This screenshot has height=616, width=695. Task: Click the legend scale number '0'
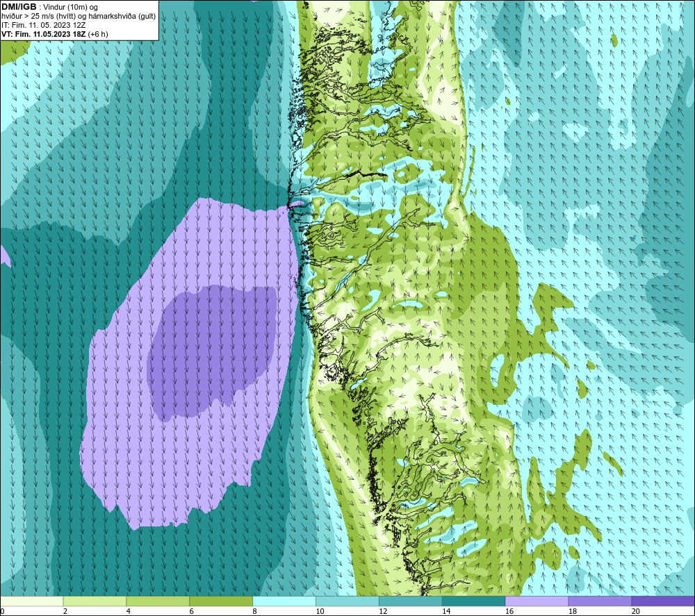[x=2, y=612]
